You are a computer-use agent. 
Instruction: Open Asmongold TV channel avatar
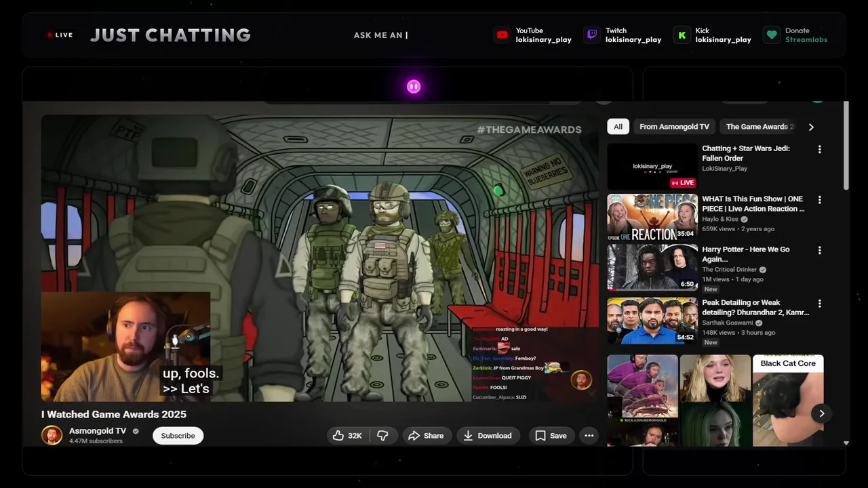point(52,435)
